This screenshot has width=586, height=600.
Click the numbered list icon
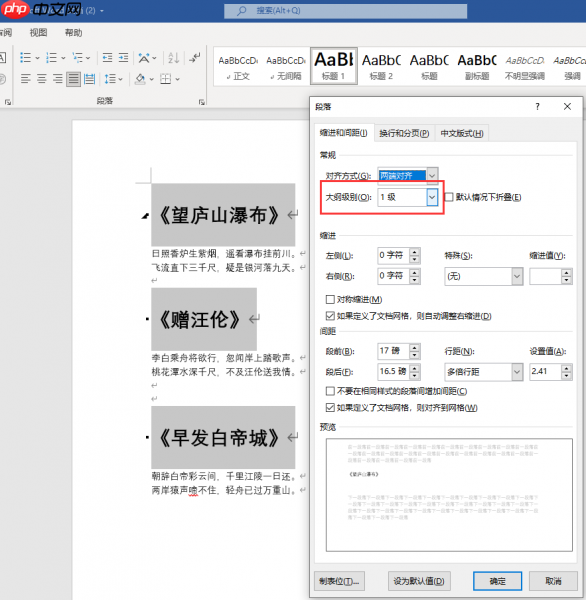click(51, 58)
